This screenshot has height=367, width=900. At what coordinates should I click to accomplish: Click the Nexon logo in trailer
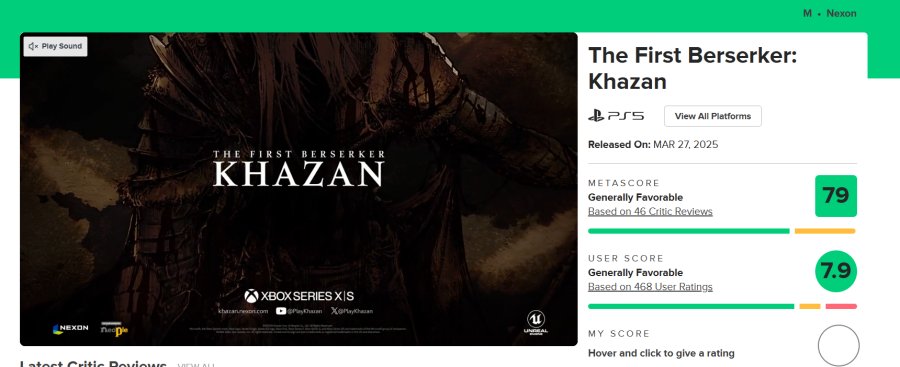(x=70, y=329)
